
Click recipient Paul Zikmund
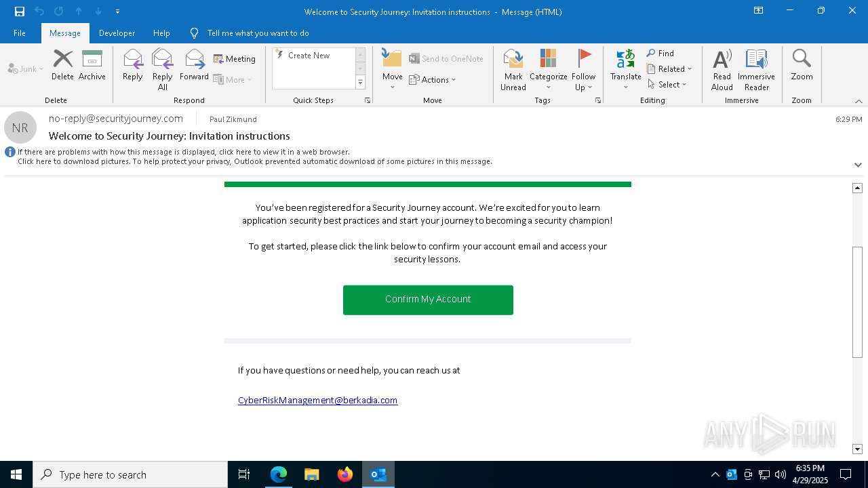coord(233,119)
